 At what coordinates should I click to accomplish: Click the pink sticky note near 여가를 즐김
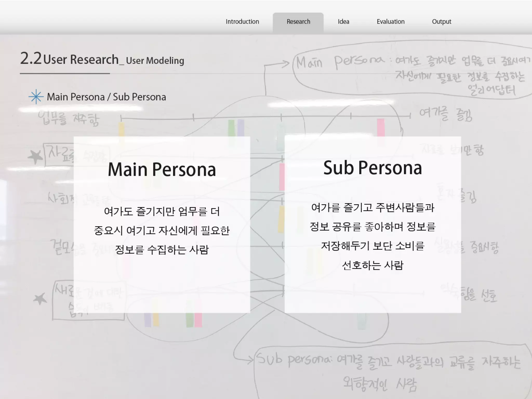[381, 127]
